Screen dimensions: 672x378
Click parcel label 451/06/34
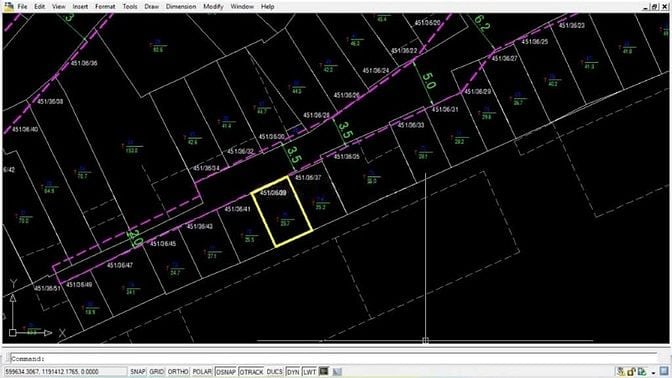tap(206, 168)
